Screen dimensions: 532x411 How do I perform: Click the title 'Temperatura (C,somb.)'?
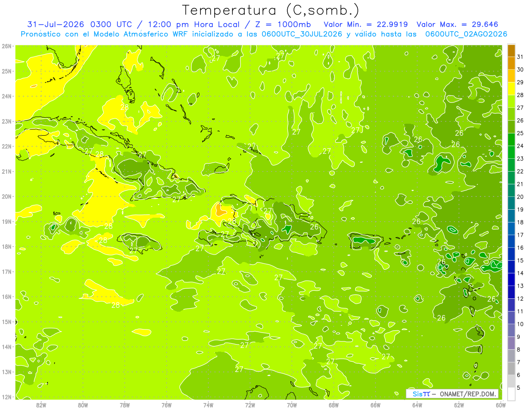point(271,10)
